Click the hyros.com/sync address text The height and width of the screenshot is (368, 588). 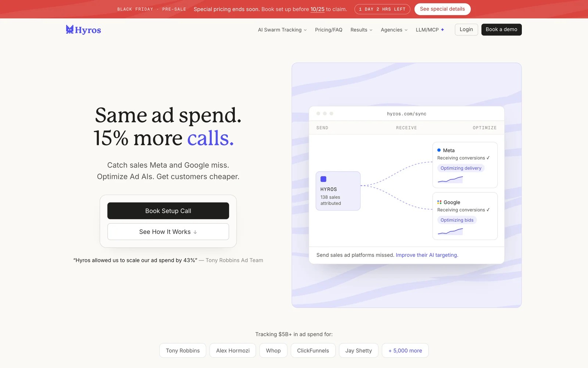[406, 114]
